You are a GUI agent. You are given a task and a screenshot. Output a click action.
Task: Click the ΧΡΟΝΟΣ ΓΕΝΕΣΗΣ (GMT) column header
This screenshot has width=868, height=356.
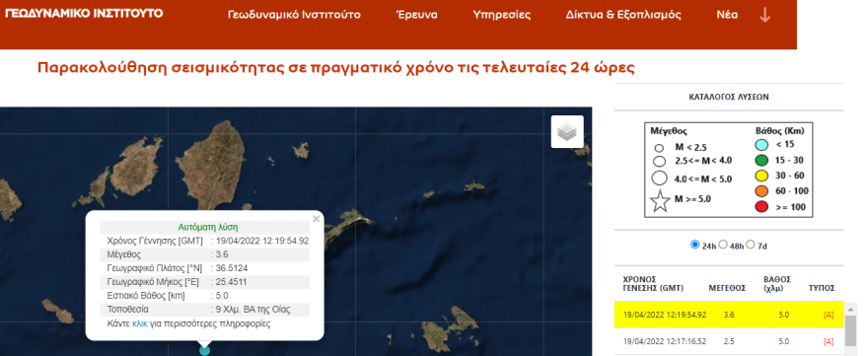pyautogui.click(x=653, y=283)
